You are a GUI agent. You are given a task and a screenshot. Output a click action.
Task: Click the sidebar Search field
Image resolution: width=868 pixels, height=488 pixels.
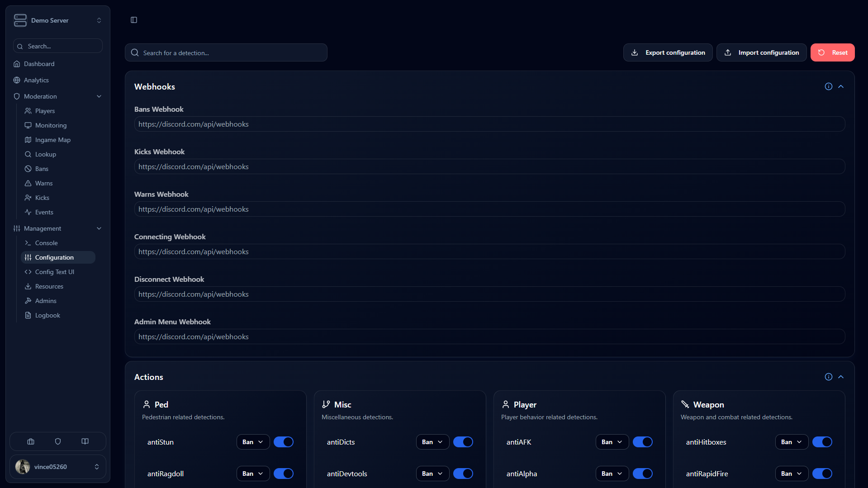(x=58, y=46)
